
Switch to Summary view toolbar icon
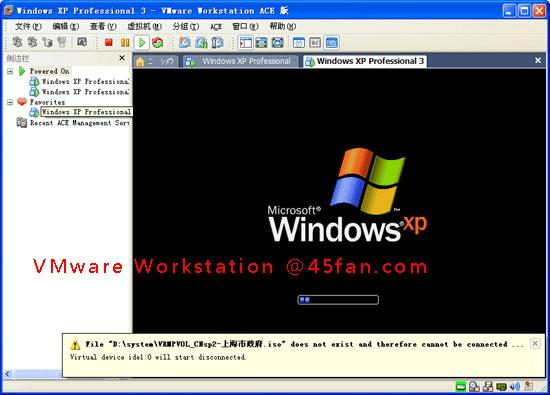tap(299, 43)
